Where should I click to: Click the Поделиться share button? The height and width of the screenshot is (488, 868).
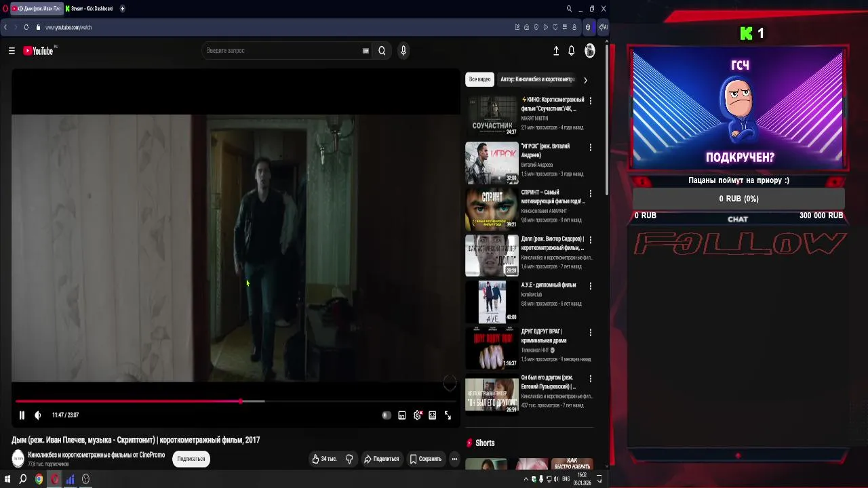tap(381, 459)
